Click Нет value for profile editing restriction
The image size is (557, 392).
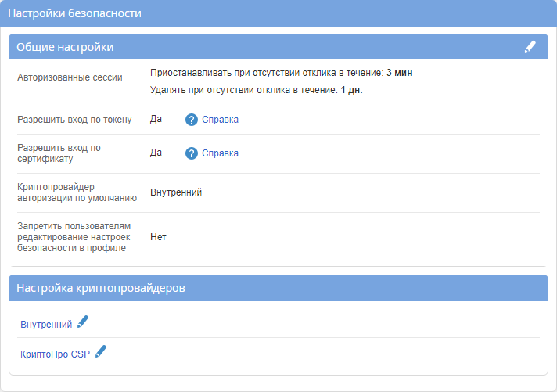[158, 236]
